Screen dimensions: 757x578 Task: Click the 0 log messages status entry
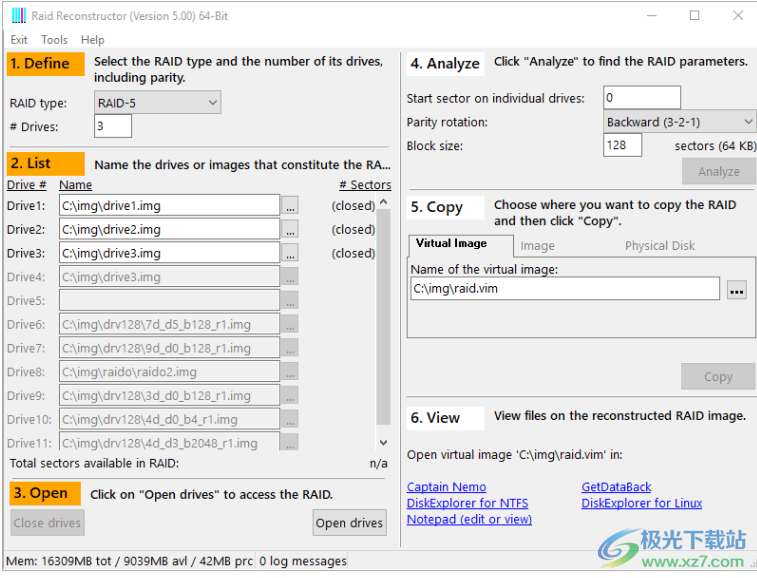(303, 561)
